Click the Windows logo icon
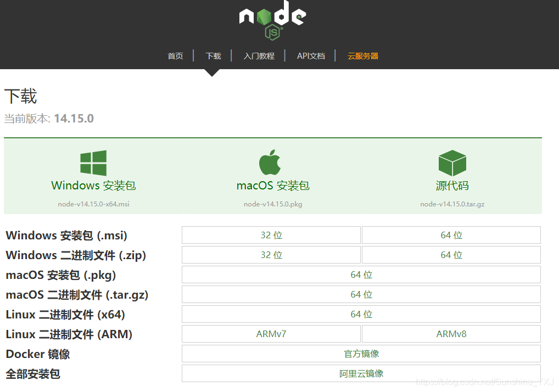559x392 pixels. click(x=93, y=163)
